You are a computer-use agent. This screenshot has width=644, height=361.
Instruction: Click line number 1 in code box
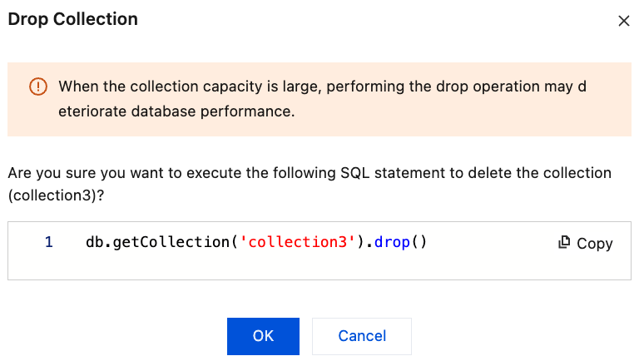[x=49, y=242]
